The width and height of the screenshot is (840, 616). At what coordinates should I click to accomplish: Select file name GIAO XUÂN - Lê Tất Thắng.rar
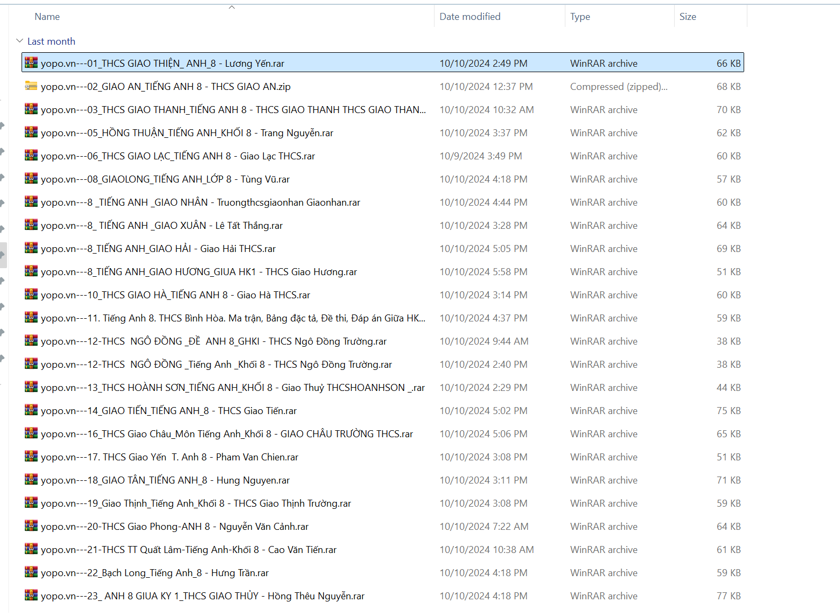pos(162,226)
